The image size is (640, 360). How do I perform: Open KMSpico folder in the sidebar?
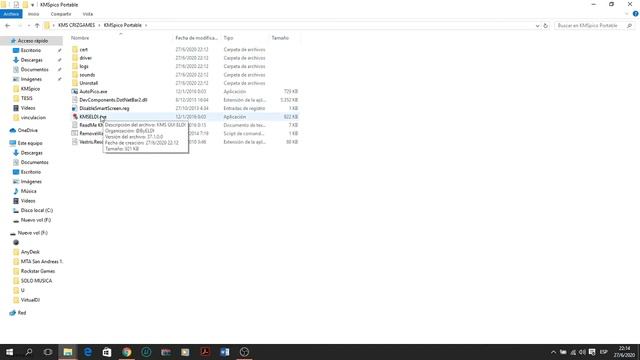tap(30, 89)
